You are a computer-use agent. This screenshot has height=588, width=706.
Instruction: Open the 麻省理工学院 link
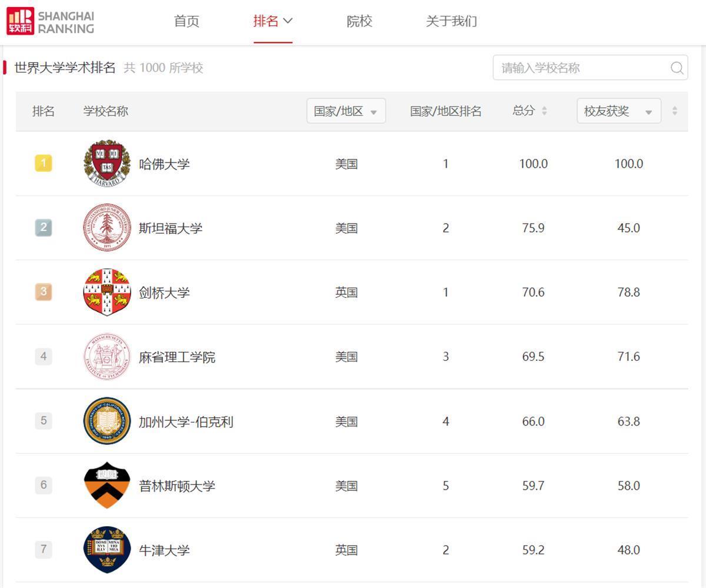click(177, 357)
